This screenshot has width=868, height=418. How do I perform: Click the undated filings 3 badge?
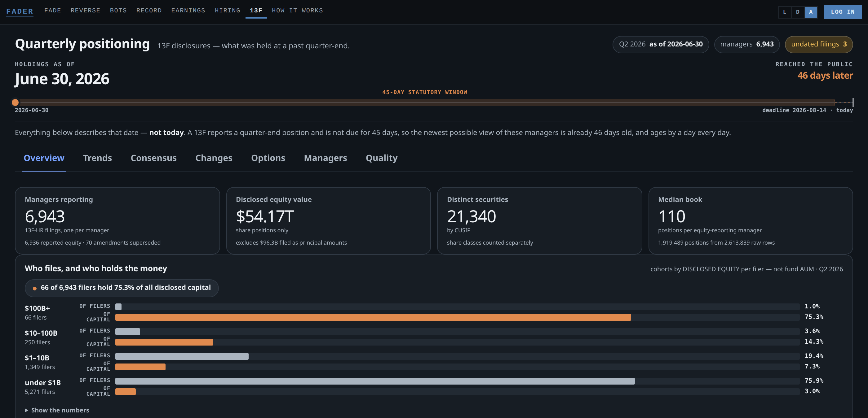(x=819, y=44)
